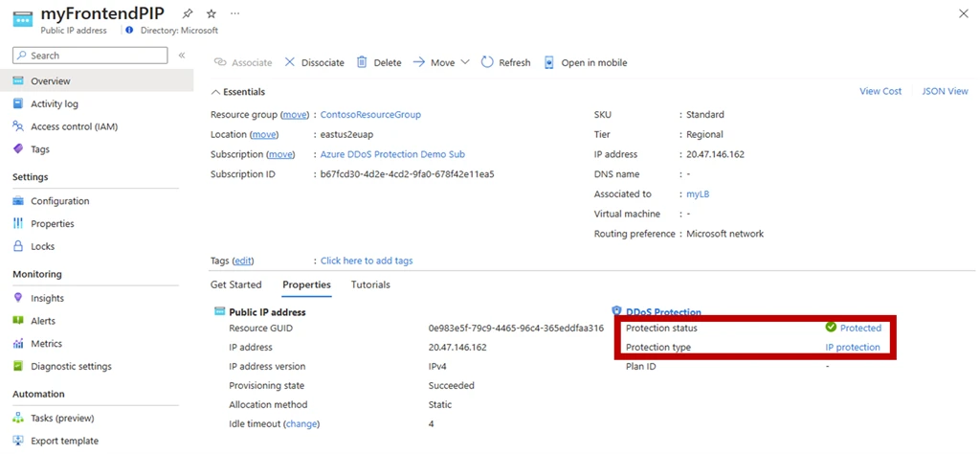Refresh the public IP overview
The width and height of the screenshot is (980, 454).
pos(505,62)
